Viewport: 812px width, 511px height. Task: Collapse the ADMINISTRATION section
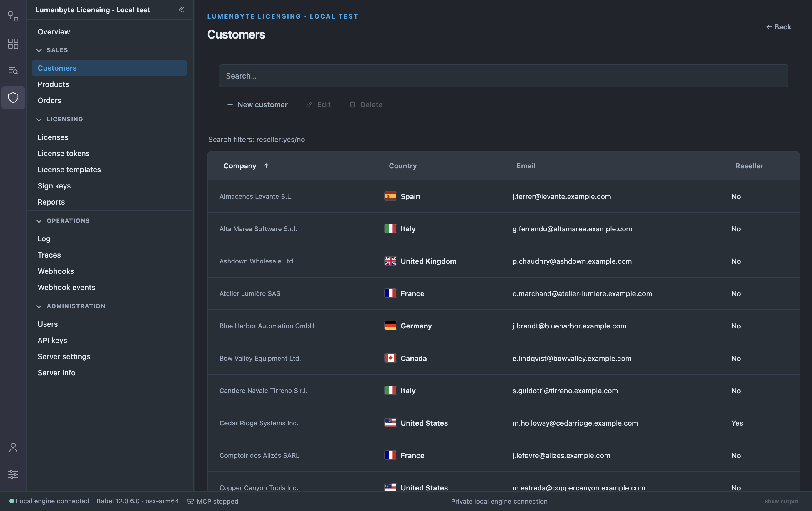[39, 306]
